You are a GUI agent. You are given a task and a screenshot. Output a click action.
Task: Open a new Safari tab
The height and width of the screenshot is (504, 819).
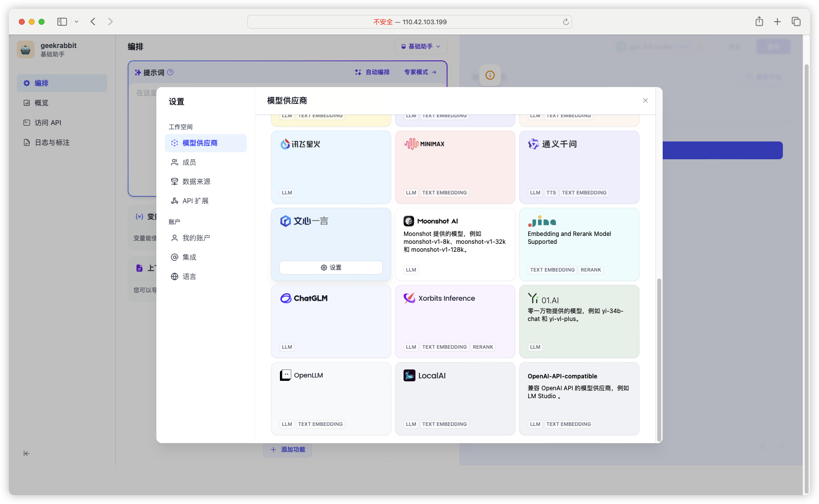click(777, 22)
